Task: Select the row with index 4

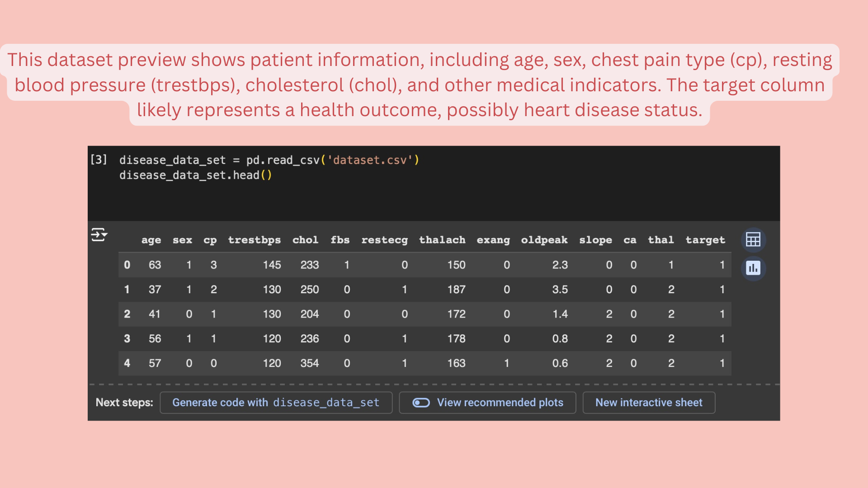Action: [x=127, y=363]
